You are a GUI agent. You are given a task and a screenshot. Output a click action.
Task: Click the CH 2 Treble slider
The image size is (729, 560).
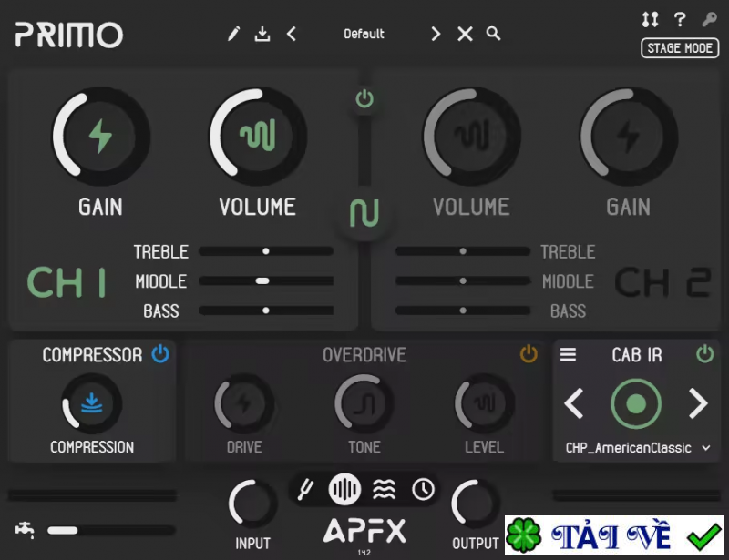463,251
